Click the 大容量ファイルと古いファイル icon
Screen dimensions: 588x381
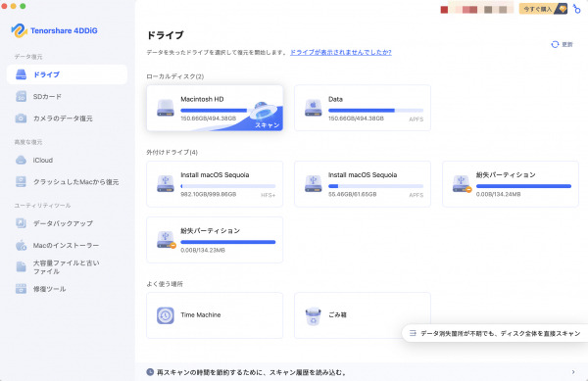tap(21, 266)
